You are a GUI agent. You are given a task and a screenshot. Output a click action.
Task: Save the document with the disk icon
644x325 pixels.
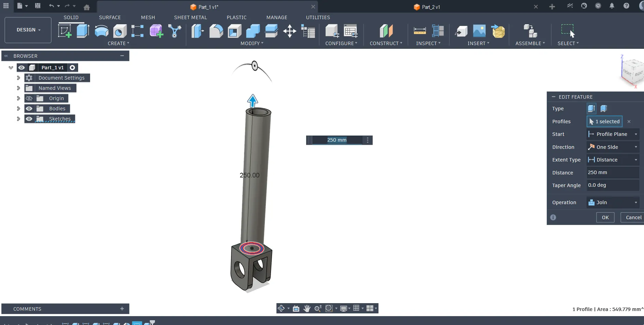[x=38, y=6]
